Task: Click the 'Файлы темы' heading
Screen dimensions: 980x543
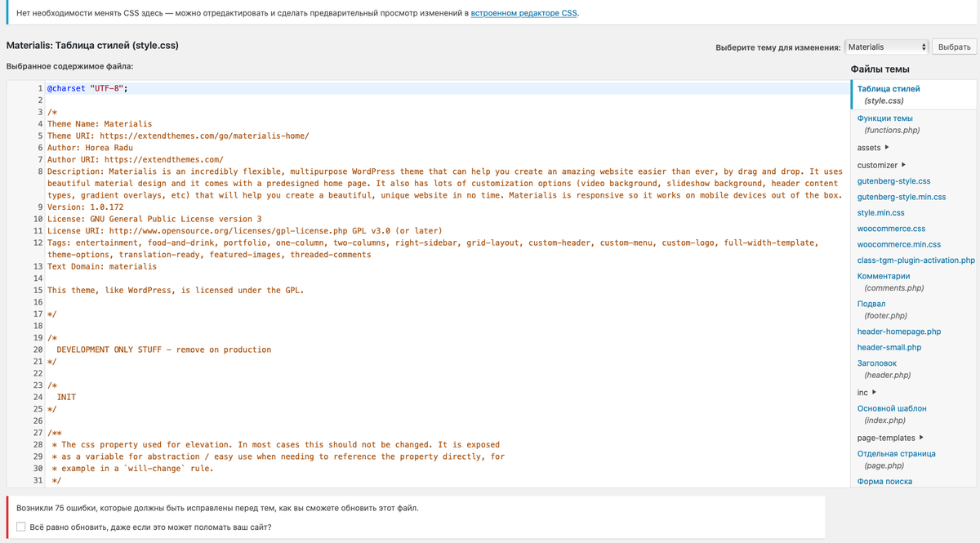Action: click(x=880, y=69)
